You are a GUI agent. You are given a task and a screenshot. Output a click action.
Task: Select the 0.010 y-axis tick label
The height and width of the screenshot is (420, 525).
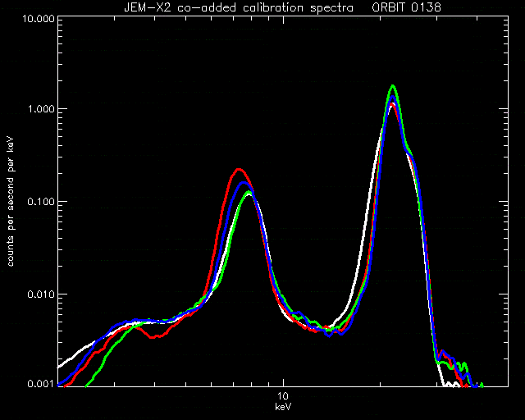pos(41,294)
